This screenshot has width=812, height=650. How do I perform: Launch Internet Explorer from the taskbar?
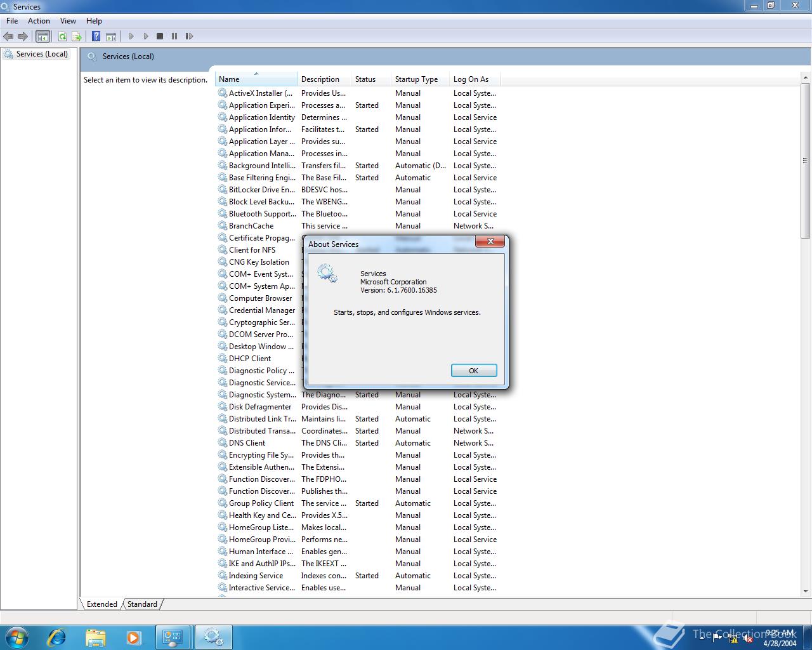tap(56, 637)
